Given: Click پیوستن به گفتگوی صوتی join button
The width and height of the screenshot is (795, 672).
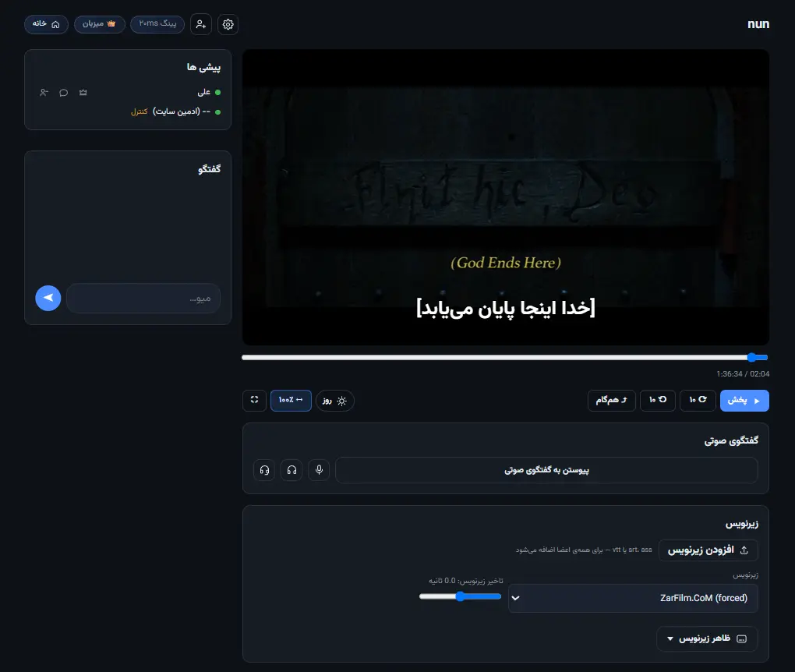Looking at the screenshot, I should point(546,470).
